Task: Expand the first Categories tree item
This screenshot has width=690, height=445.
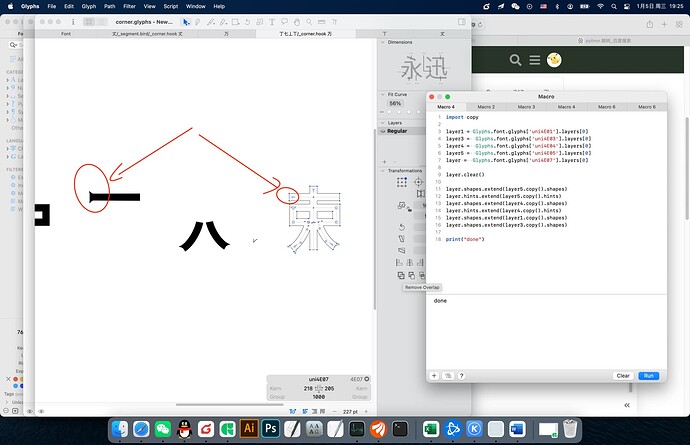Action: 7,80
